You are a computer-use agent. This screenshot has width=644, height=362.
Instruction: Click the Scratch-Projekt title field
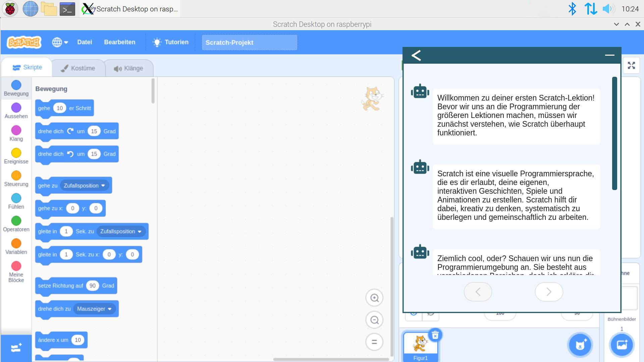point(249,43)
